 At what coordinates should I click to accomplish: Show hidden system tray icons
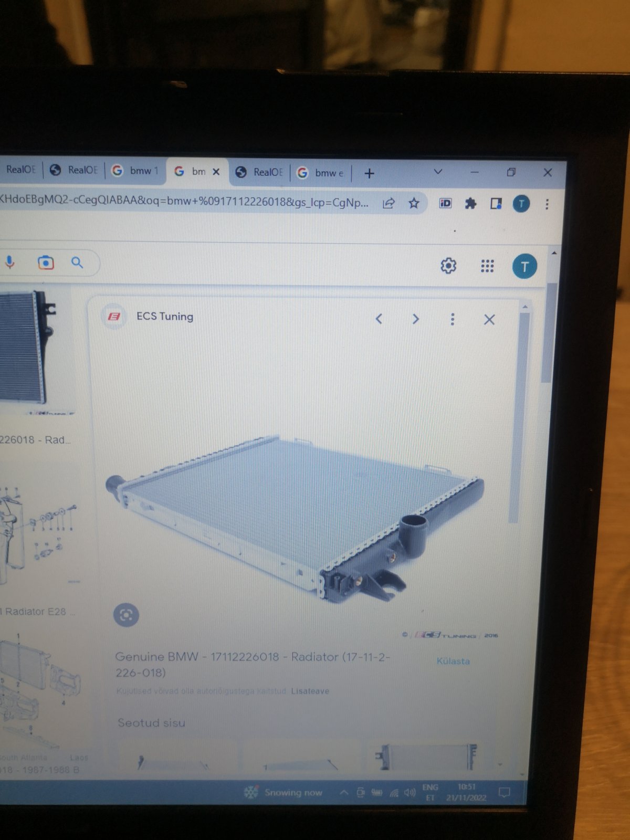click(x=343, y=792)
